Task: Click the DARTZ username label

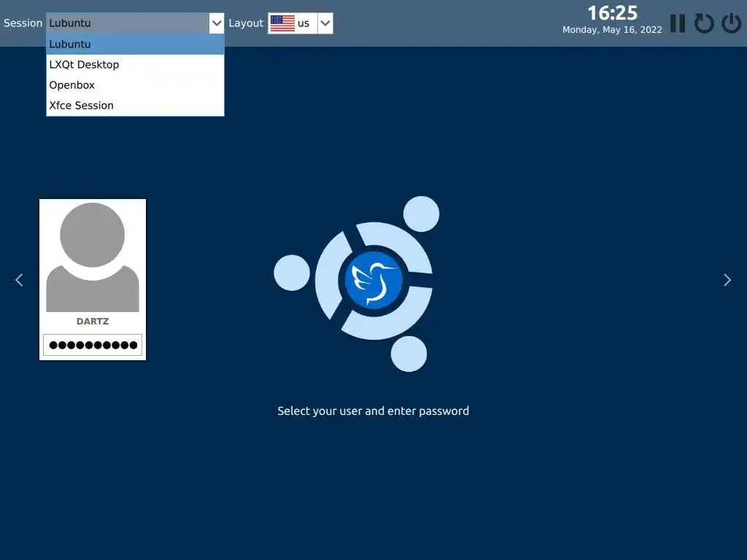Action: (93, 322)
